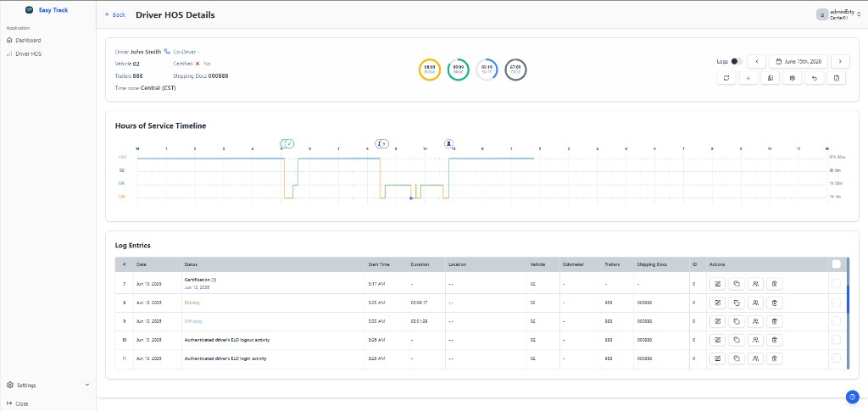The image size is (868, 411).
Task: Select the ELD login row checkbox
Action: coord(836,358)
